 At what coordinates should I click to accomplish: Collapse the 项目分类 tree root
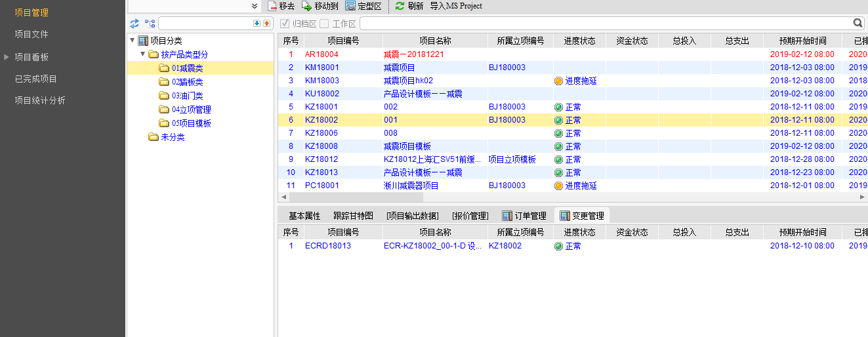[133, 41]
